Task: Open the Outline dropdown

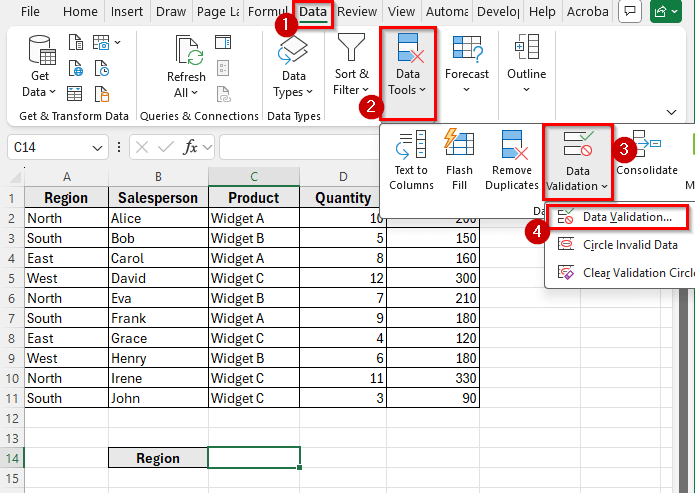Action: pyautogui.click(x=527, y=65)
